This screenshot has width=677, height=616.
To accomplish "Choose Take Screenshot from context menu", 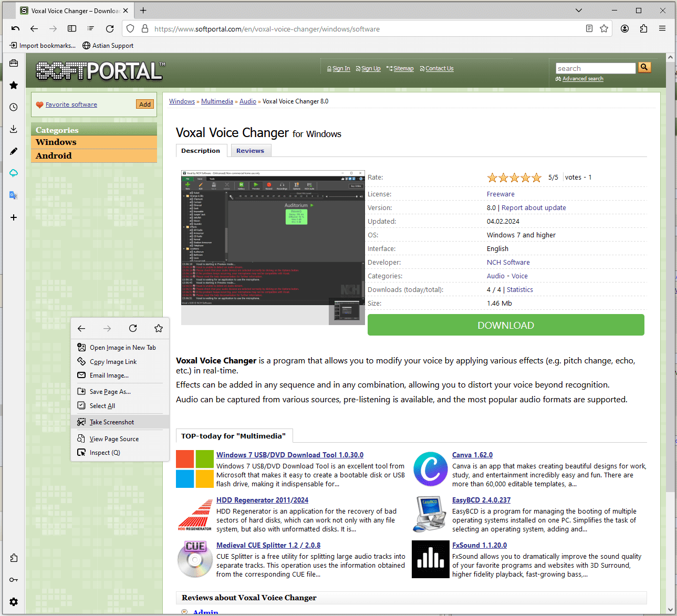I will [x=120, y=422].
